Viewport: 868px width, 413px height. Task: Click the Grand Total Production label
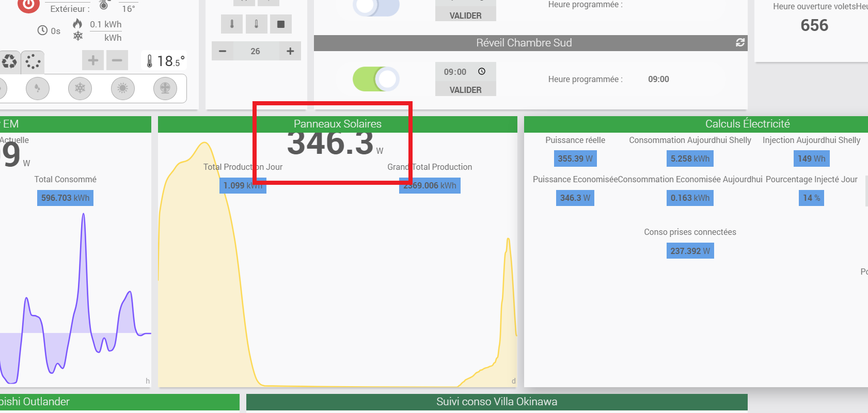pyautogui.click(x=430, y=167)
